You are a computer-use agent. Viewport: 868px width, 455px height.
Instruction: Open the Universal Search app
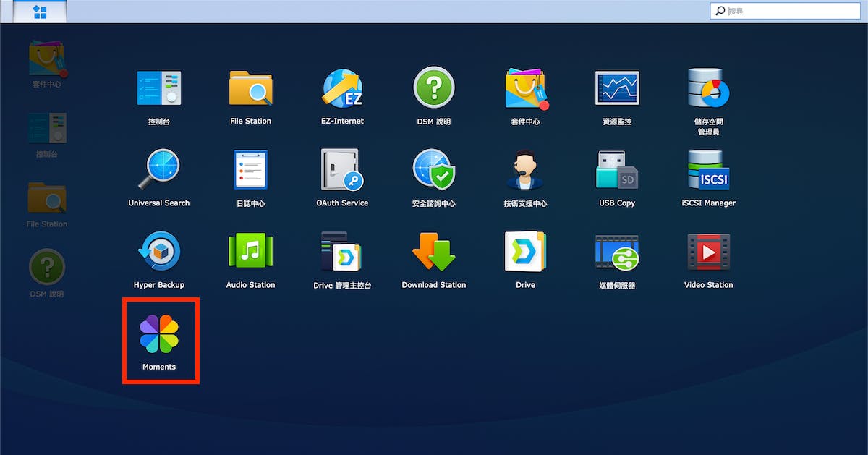tap(158, 171)
